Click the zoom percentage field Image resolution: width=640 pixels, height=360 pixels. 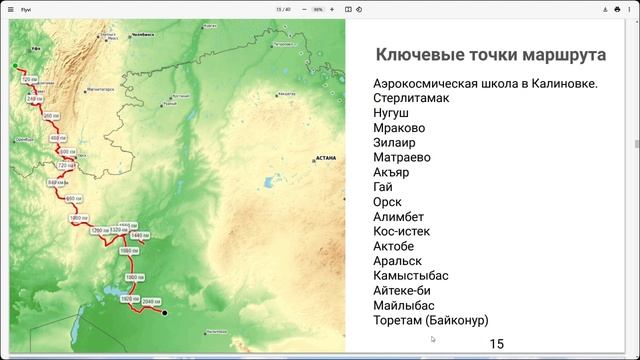coord(318,9)
